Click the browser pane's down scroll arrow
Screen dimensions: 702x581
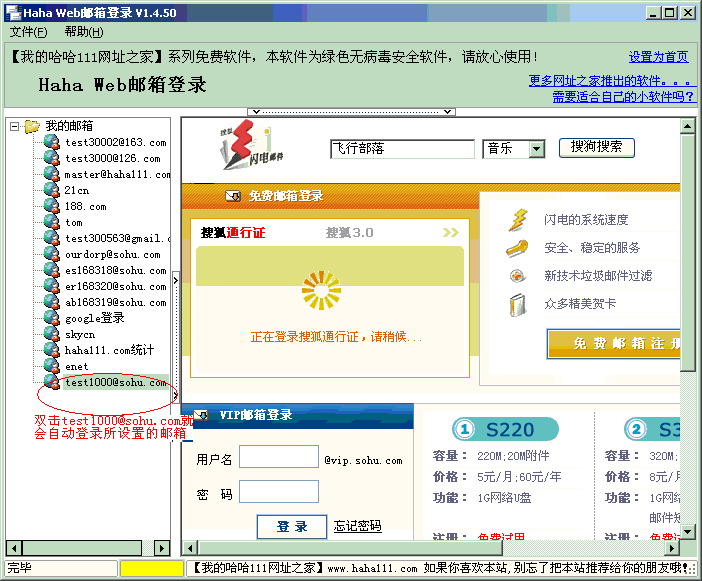click(687, 532)
